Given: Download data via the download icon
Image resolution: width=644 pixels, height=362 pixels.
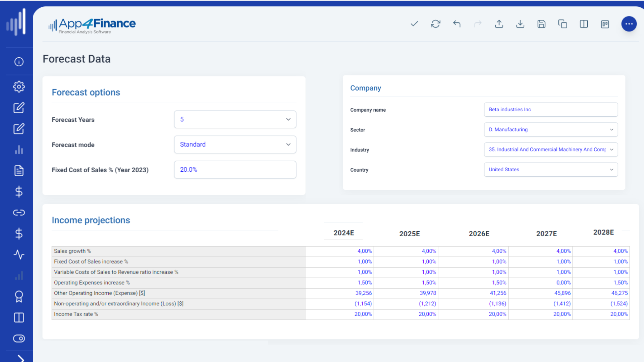Looking at the screenshot, I should point(520,24).
